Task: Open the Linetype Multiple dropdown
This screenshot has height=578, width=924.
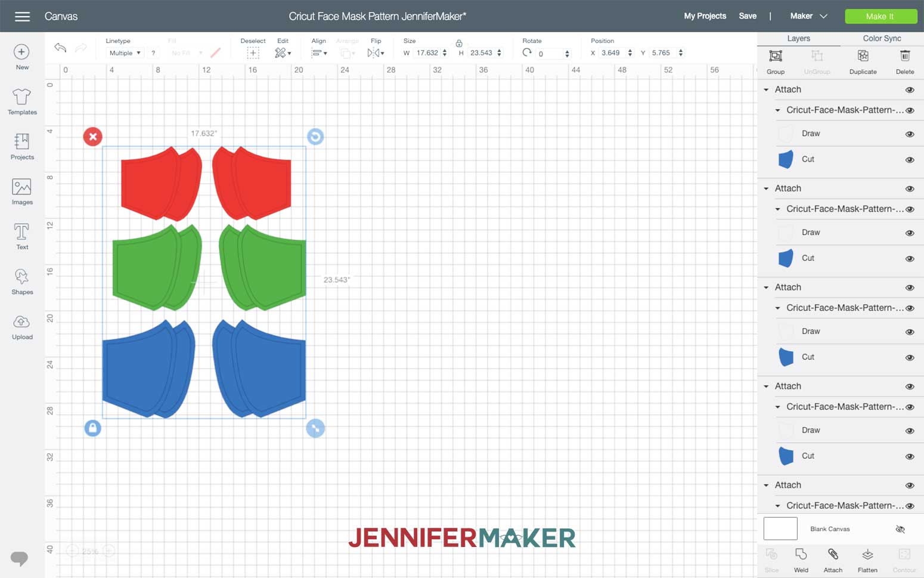Action: (x=124, y=52)
